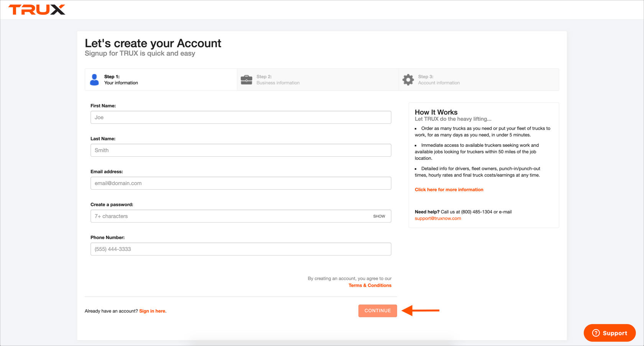Click the TRUX logo
Image resolution: width=644 pixels, height=346 pixels.
coord(37,10)
